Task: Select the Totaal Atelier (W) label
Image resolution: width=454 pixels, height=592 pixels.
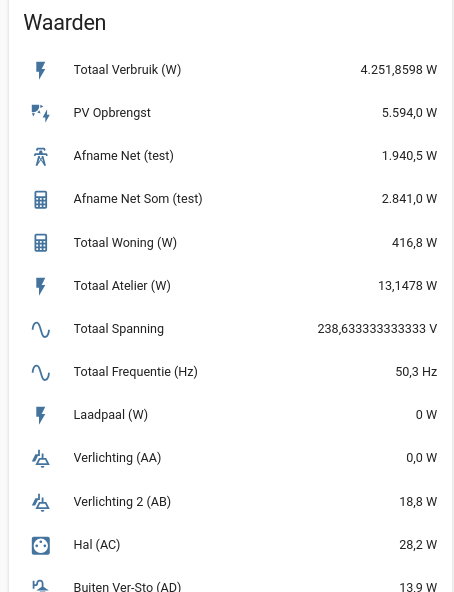Action: pos(122,286)
